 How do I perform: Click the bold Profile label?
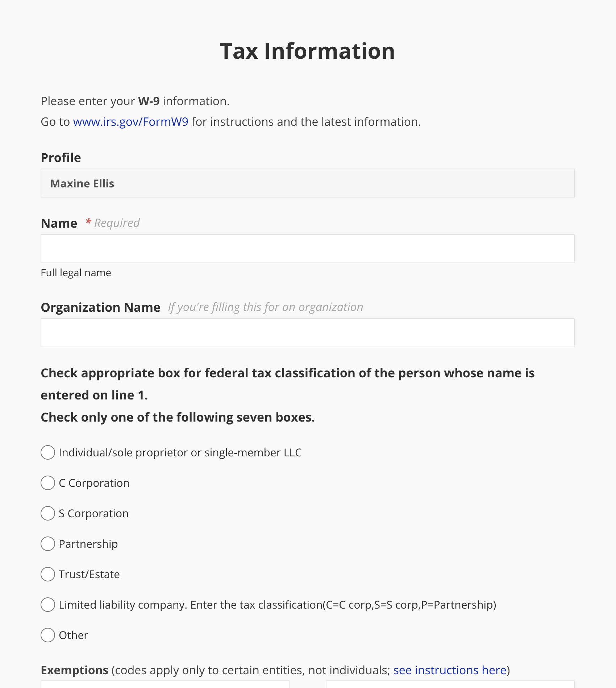pyautogui.click(x=61, y=158)
